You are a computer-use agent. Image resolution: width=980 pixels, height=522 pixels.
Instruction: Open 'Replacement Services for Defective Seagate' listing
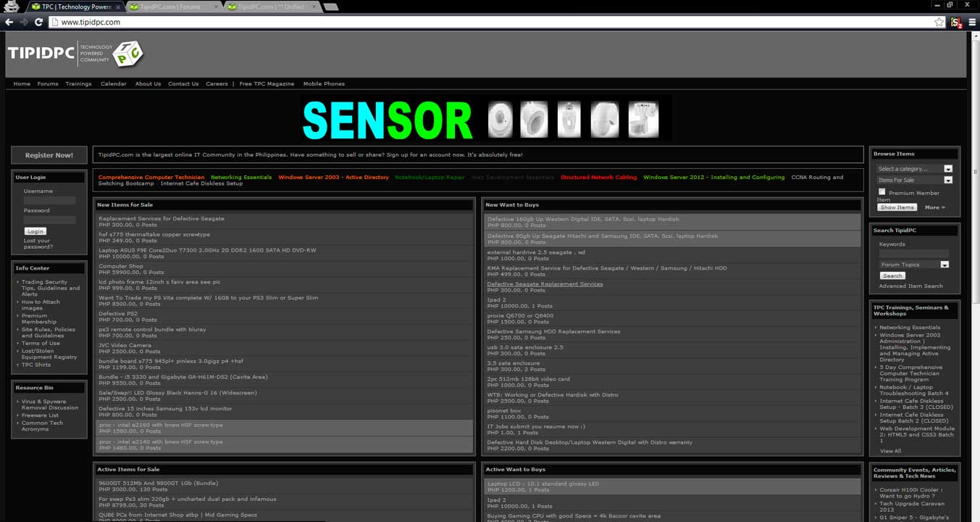[162, 218]
